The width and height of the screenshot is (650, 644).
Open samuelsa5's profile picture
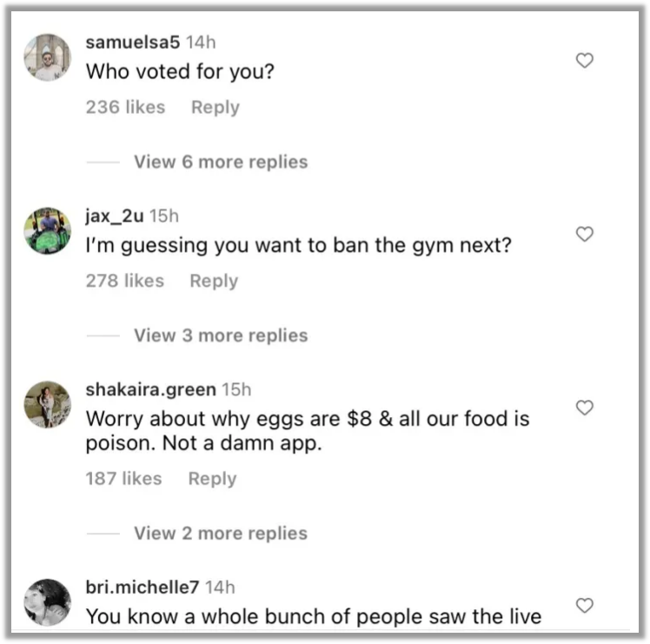tap(48, 57)
